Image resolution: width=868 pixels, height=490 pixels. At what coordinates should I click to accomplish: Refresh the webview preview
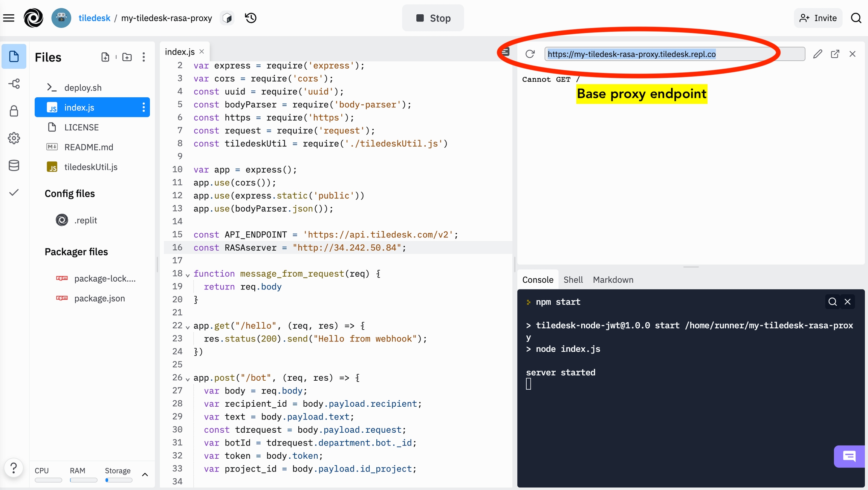530,54
